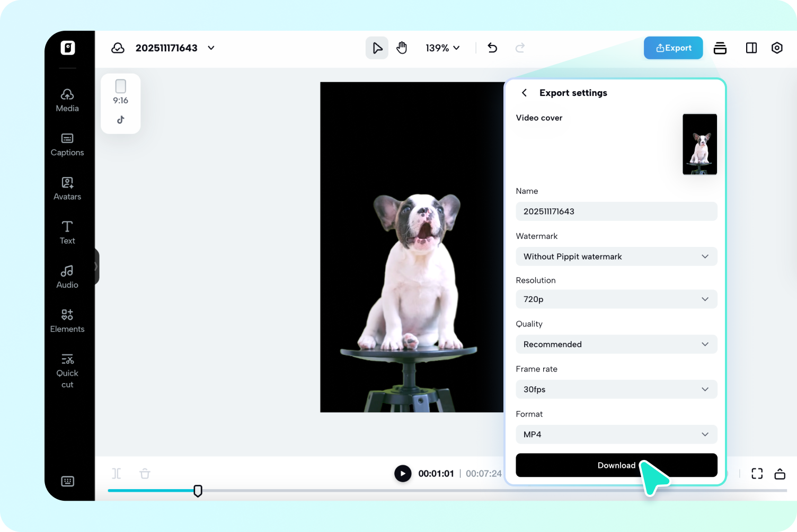The height and width of the screenshot is (532, 797).
Task: Open the Text panel
Action: (x=67, y=233)
